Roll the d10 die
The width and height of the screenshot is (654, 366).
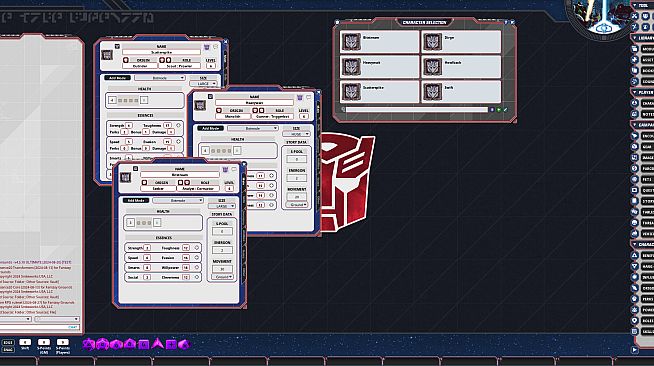pyautogui.click(x=116, y=344)
